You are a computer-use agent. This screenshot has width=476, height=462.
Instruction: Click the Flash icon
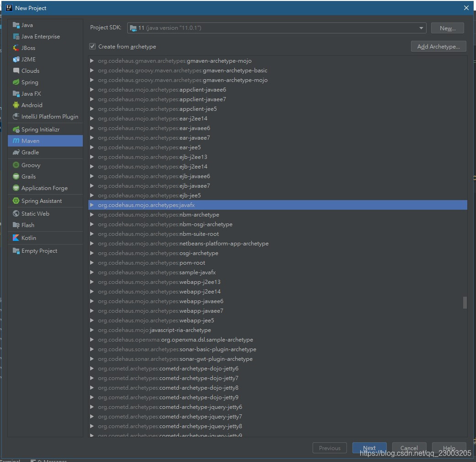pos(16,225)
